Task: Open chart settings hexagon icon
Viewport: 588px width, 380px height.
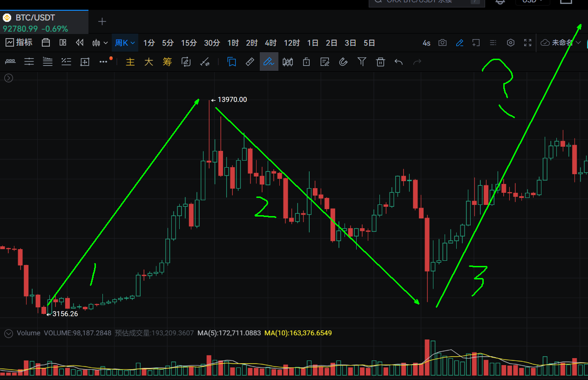Action: [x=511, y=43]
